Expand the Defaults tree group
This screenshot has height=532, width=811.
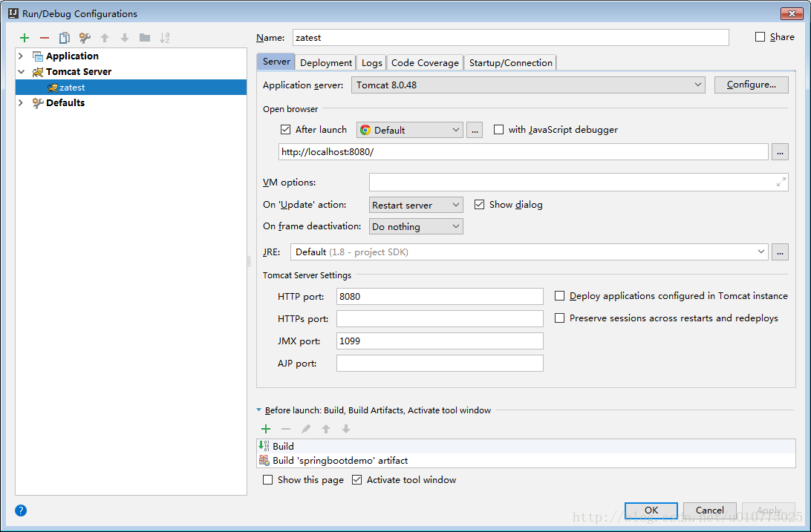click(x=22, y=103)
